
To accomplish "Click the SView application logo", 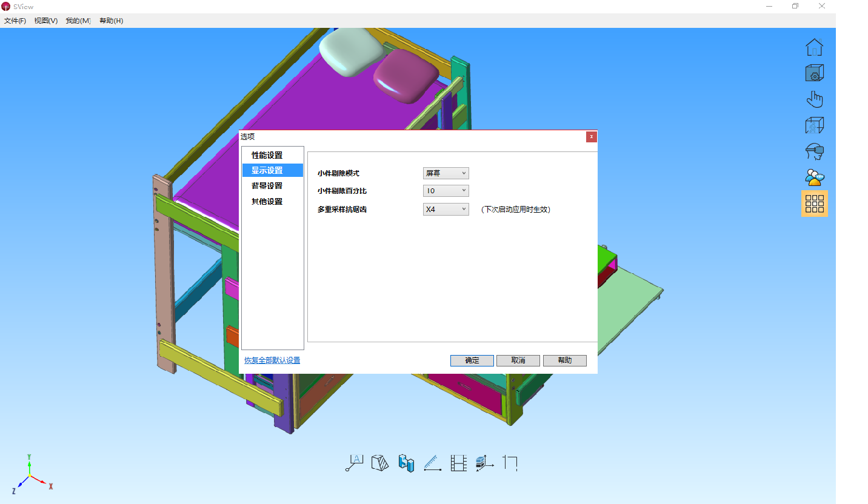I will click(x=5, y=6).
